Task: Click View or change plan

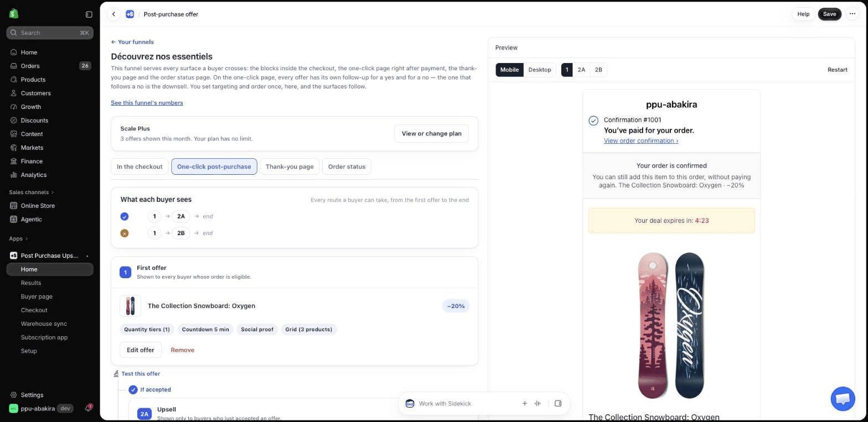Action: tap(431, 133)
